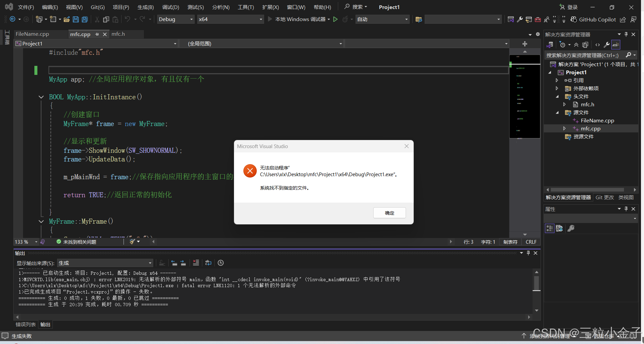Close the Microsoft Visual Studio error dialog
Screen dimensions: 644x344
coord(406,146)
